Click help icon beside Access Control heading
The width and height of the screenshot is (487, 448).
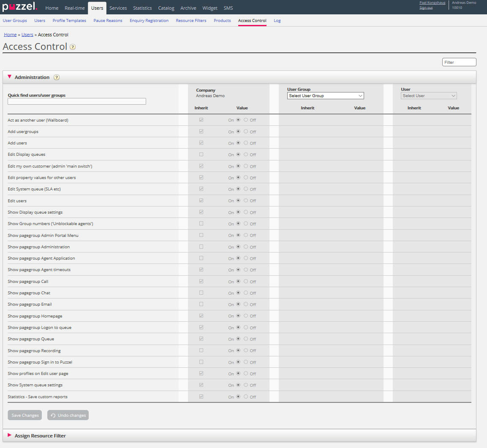click(x=73, y=47)
